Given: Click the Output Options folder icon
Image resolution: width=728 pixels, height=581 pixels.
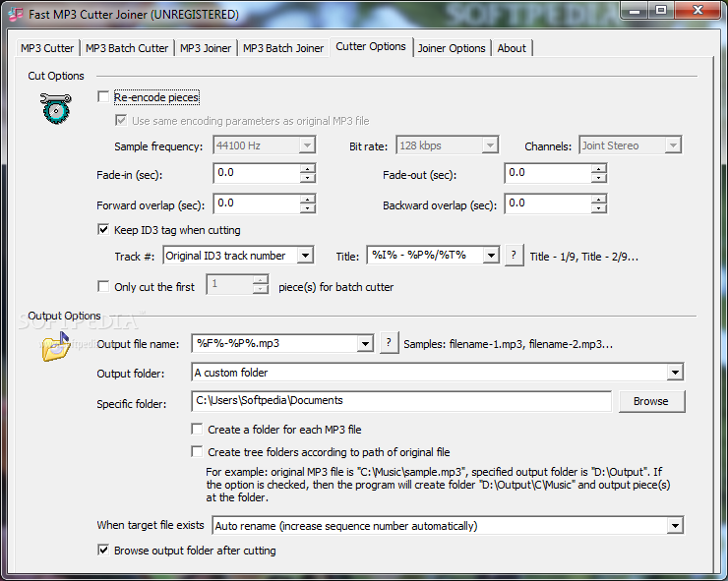Looking at the screenshot, I should pos(56,347).
